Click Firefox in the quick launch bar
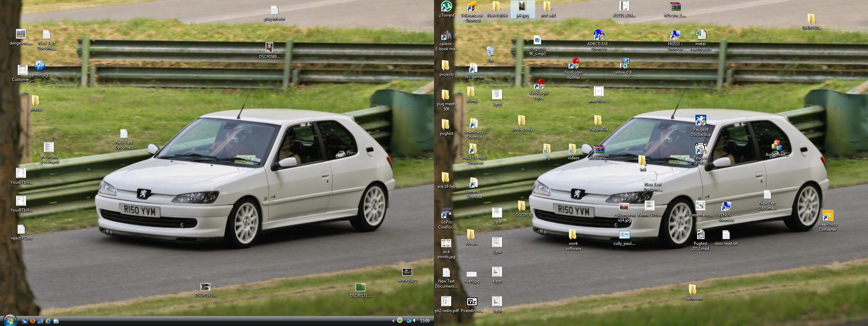 pyautogui.click(x=33, y=321)
